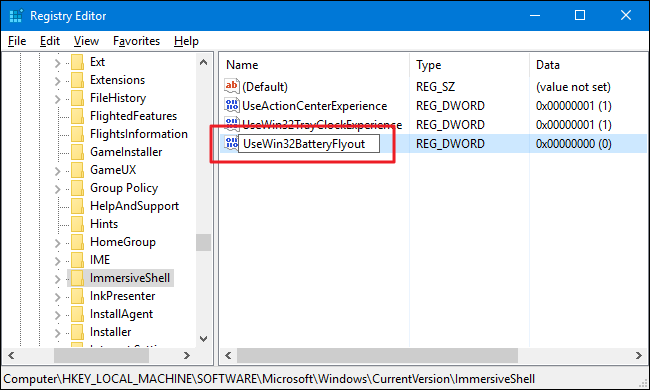650x390 pixels.
Task: Click the ImmersiveShell folder icon
Action: [78, 278]
